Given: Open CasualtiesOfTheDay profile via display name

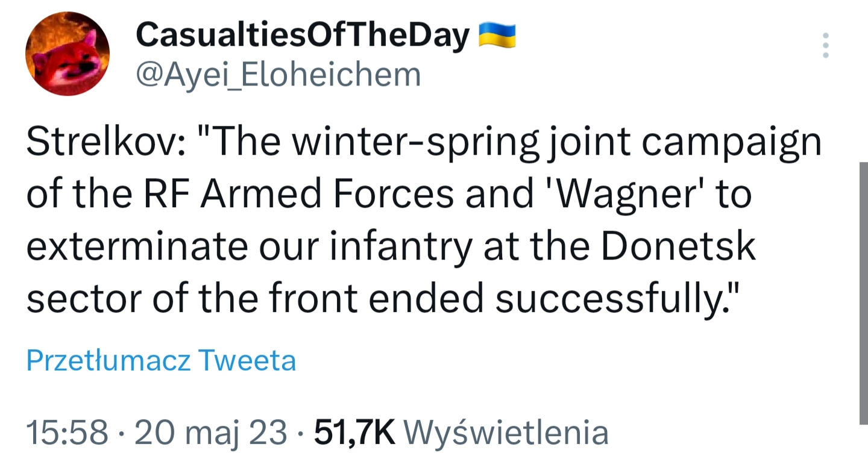Looking at the screenshot, I should click(303, 37).
